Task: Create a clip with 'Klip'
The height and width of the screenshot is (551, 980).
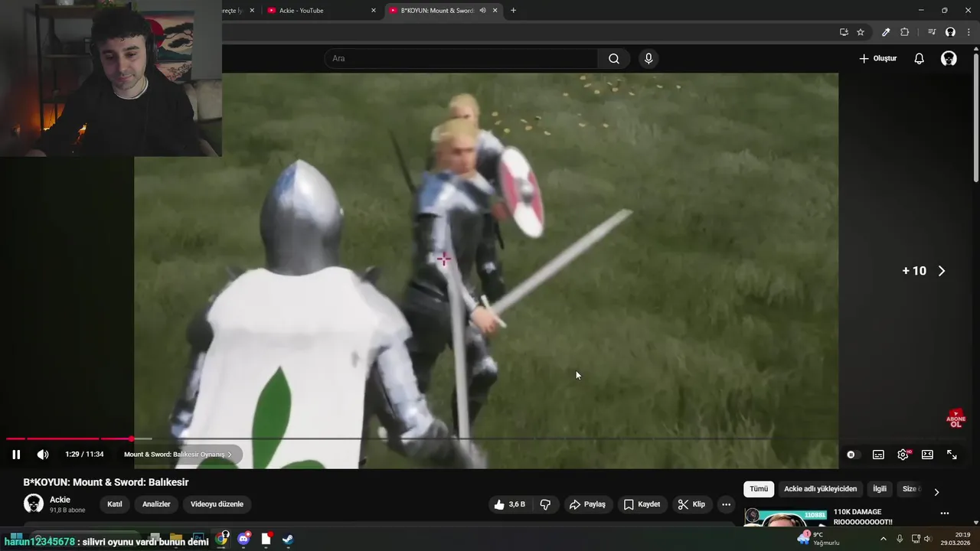Action: coord(691,504)
